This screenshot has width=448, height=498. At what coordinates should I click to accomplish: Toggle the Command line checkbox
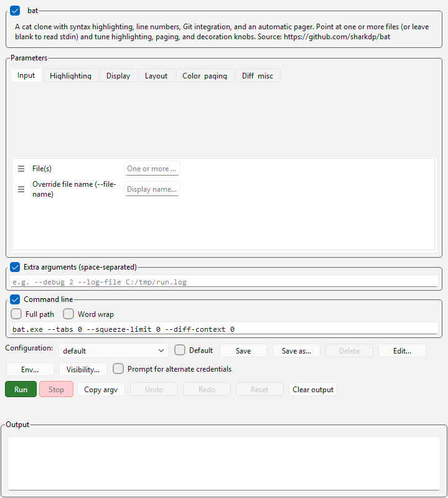point(15,299)
